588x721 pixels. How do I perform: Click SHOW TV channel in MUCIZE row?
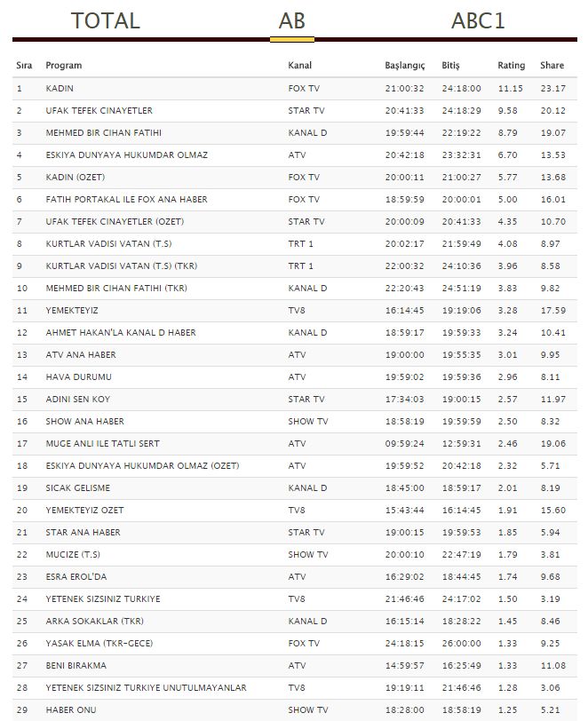[x=308, y=555]
